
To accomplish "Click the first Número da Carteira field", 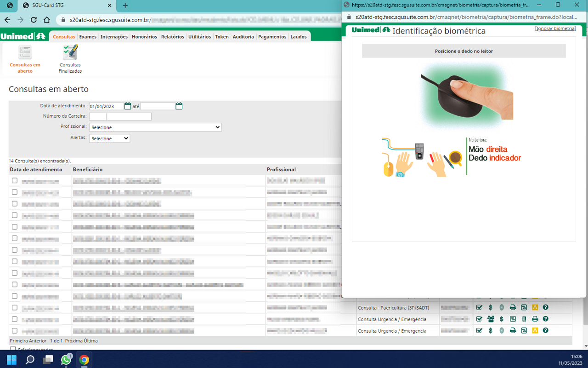I will tap(98, 117).
